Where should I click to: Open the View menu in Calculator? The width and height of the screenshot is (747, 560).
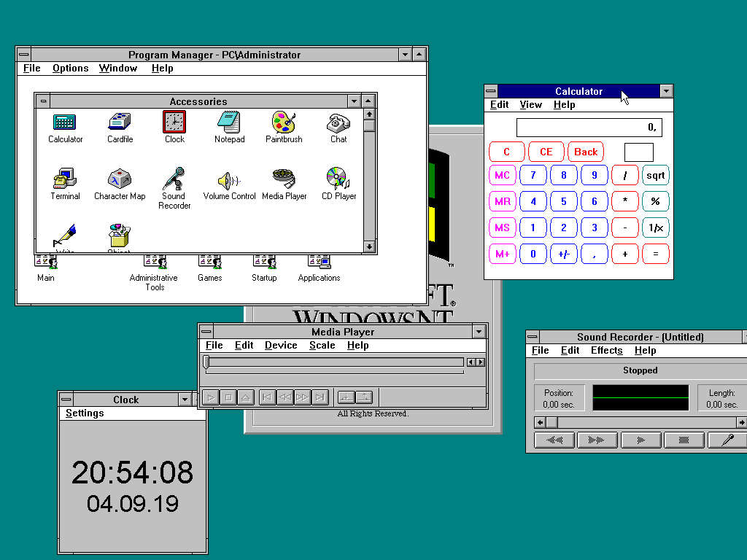(x=531, y=105)
